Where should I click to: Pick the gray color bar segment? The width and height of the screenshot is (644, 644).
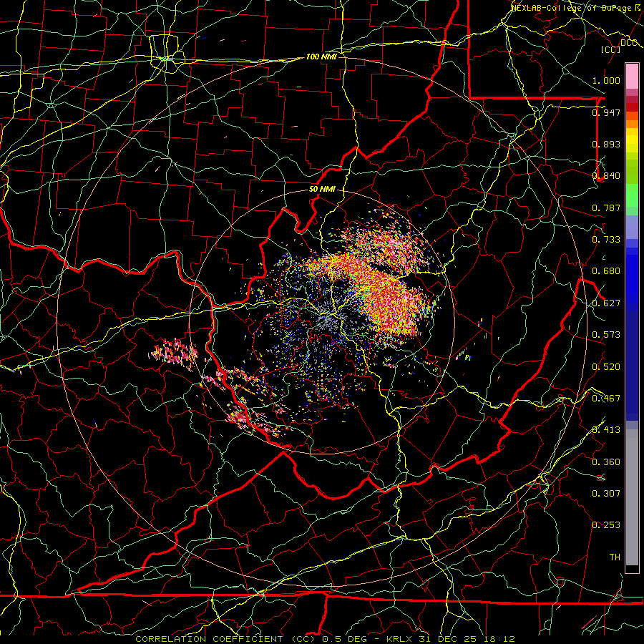click(x=632, y=497)
